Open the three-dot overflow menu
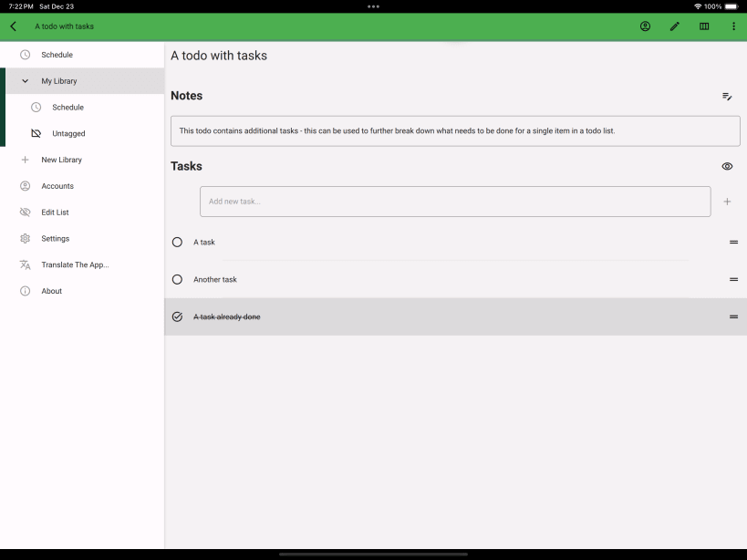 tap(733, 26)
